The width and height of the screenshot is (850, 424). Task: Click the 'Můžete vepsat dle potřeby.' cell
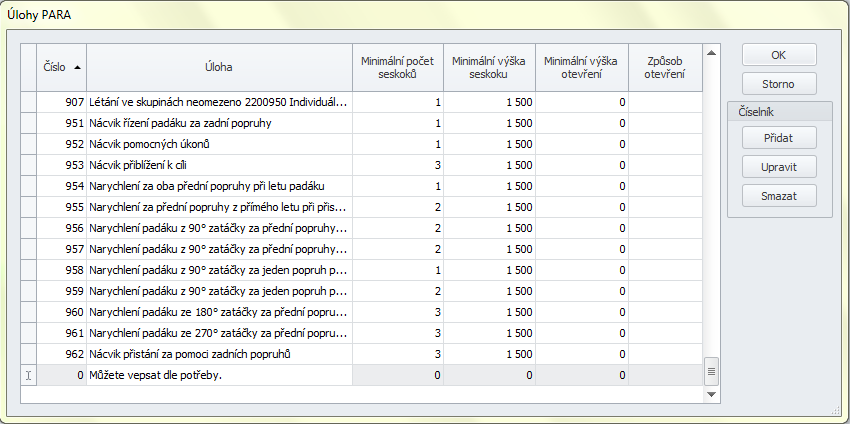219,375
